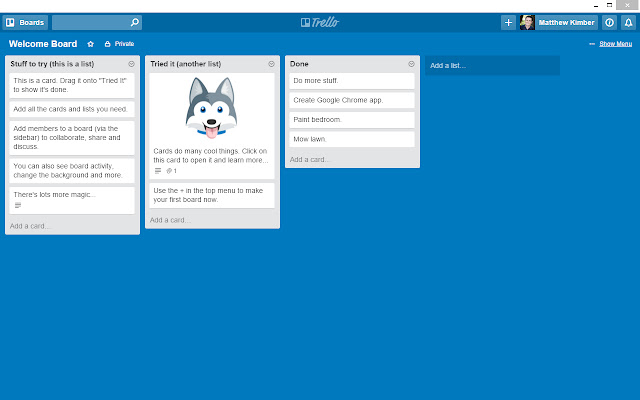
Task: Click 'Add a list…' box
Action: pyautogui.click(x=492, y=65)
